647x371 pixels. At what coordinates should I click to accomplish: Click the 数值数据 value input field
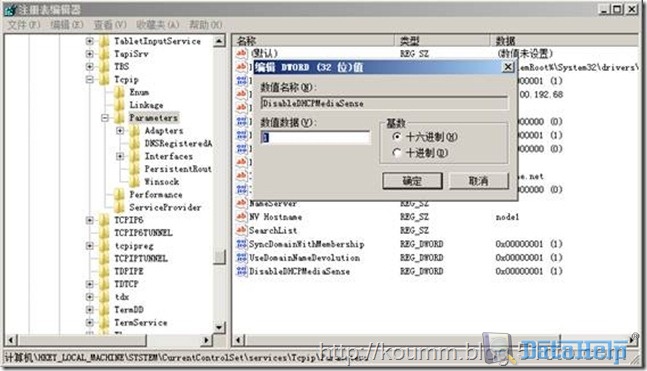tap(315, 137)
